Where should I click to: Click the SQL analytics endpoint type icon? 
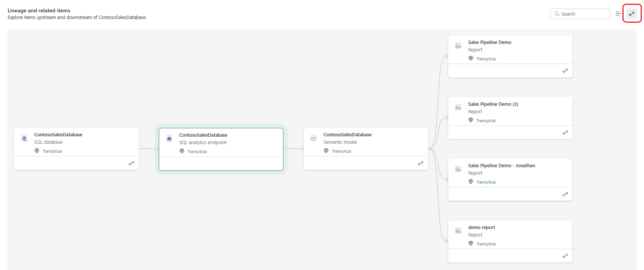(x=169, y=139)
